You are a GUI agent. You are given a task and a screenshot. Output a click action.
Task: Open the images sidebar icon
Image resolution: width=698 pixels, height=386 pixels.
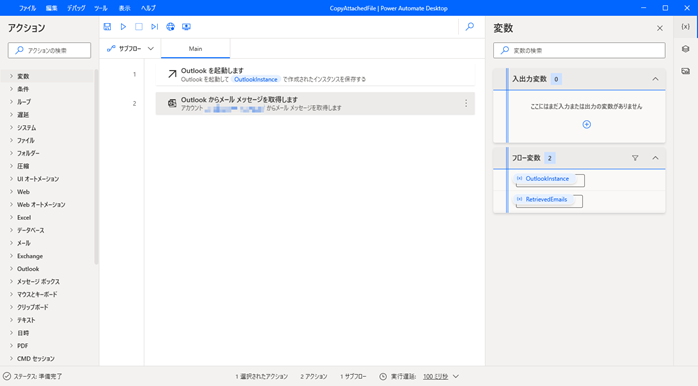pos(686,71)
